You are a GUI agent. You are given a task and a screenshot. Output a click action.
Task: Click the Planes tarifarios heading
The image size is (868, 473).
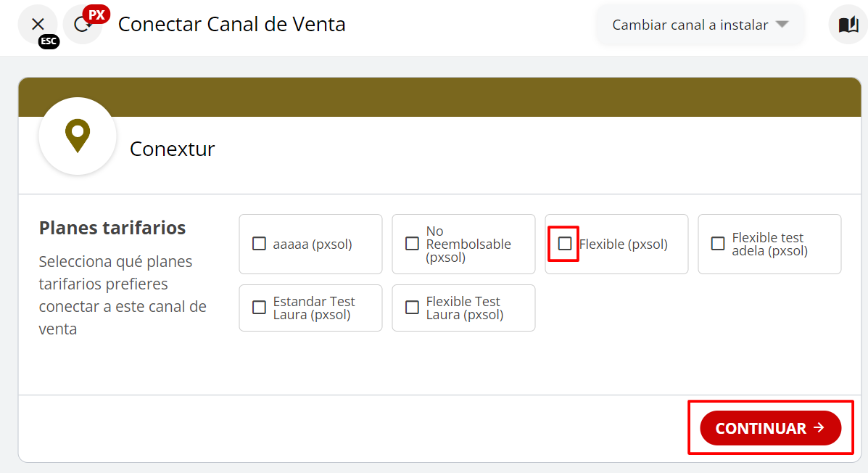click(112, 228)
